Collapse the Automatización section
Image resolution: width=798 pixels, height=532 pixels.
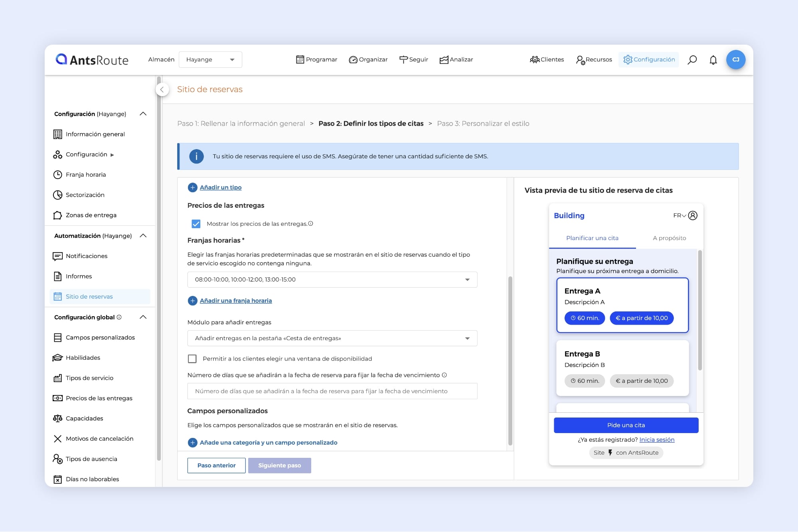tap(143, 236)
